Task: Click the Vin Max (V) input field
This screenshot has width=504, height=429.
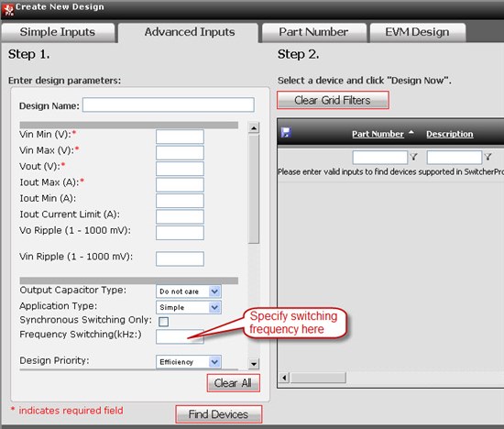Action: coord(180,152)
